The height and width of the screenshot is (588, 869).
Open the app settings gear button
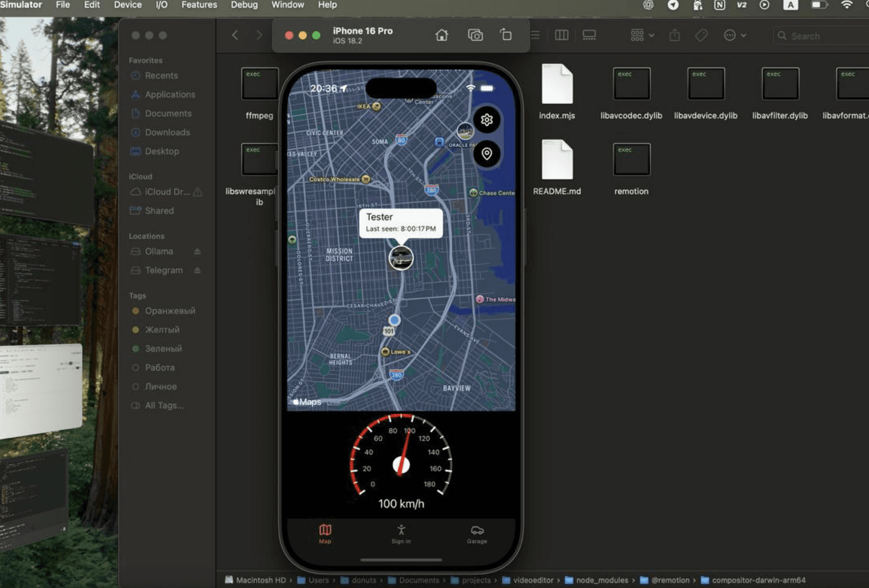tap(486, 120)
